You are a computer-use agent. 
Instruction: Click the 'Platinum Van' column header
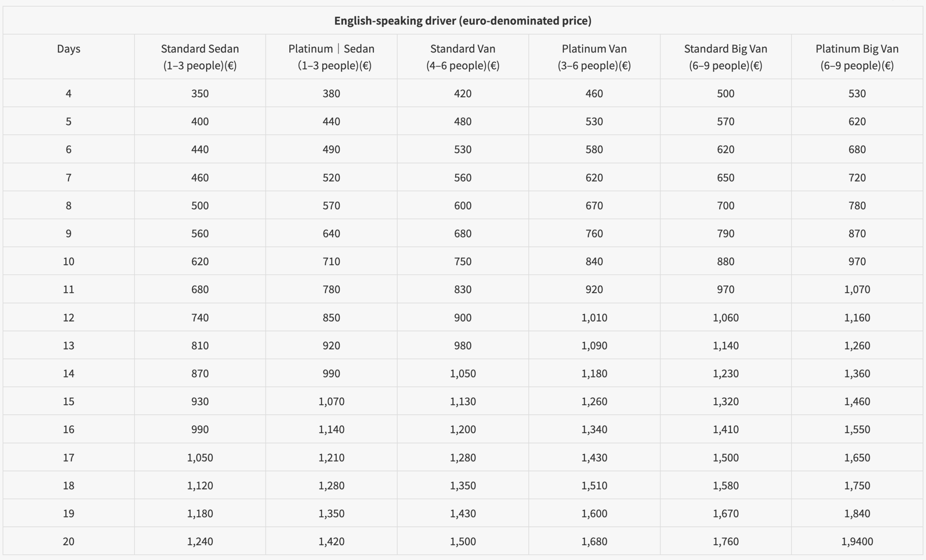[594, 57]
